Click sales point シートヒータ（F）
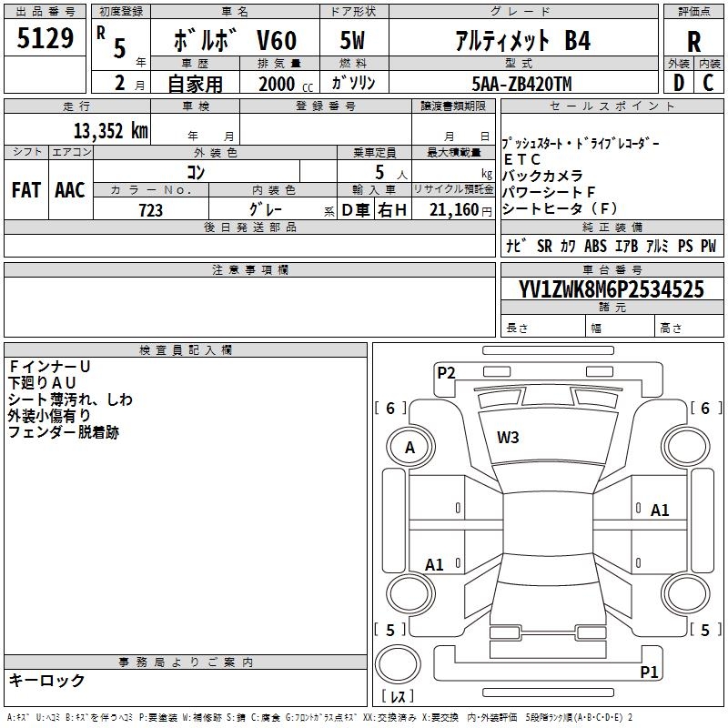This screenshot has height=728, width=728. (560, 209)
